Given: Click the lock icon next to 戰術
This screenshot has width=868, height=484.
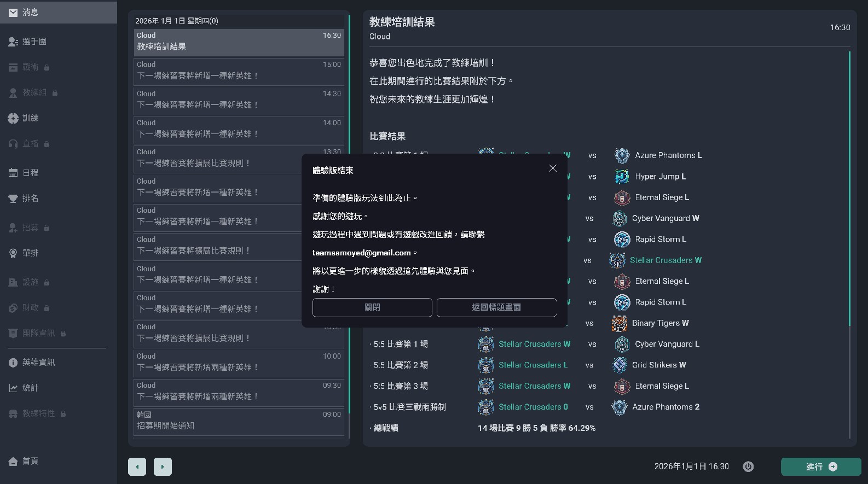Looking at the screenshot, I should tap(47, 67).
